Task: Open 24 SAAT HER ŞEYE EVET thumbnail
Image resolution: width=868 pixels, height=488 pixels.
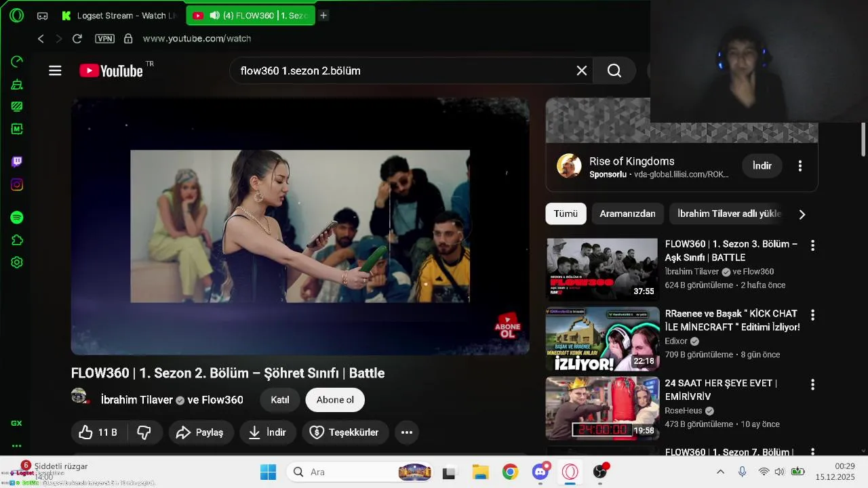Action: [602, 408]
